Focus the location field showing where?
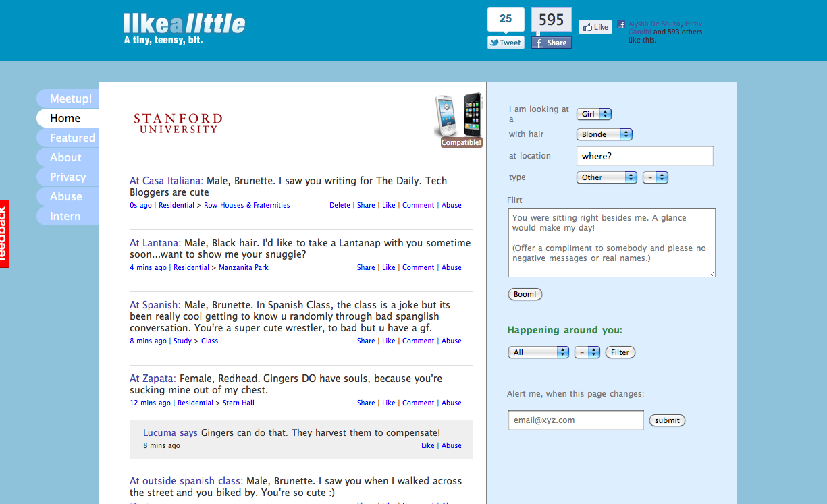Viewport: 827px width, 504px height. pyautogui.click(x=645, y=156)
